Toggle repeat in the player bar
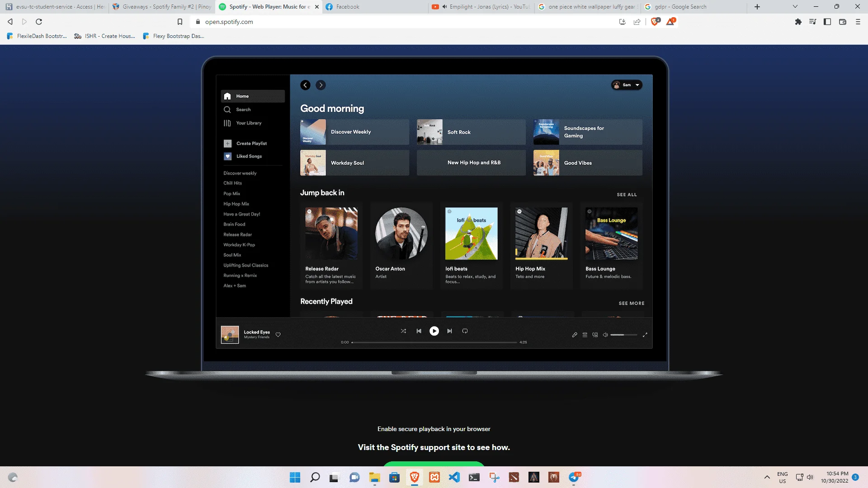Viewport: 868px width, 488px height. (465, 331)
